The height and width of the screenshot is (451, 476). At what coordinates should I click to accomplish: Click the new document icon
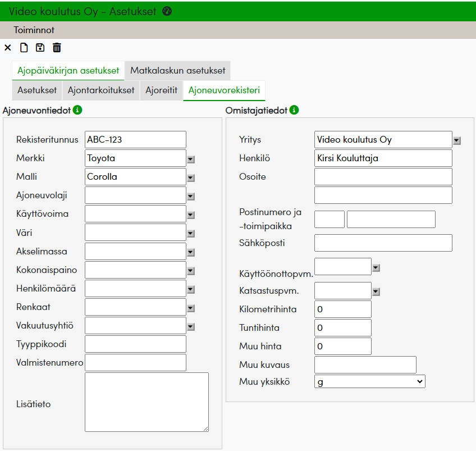coord(24,48)
